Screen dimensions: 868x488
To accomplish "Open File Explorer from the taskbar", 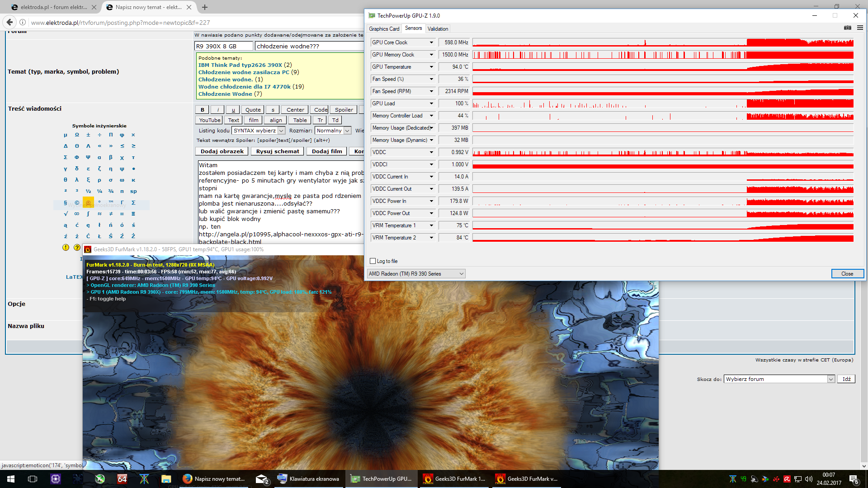I will pyautogui.click(x=166, y=479).
